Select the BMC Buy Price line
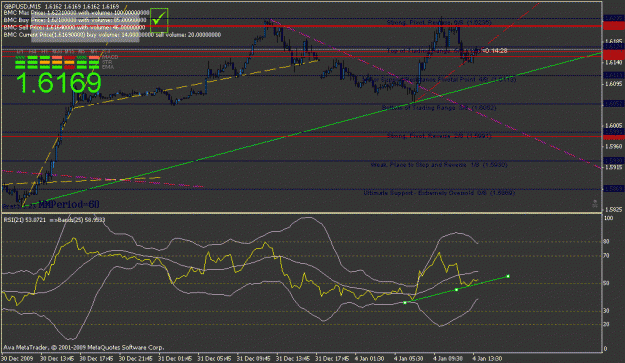 (75, 20)
